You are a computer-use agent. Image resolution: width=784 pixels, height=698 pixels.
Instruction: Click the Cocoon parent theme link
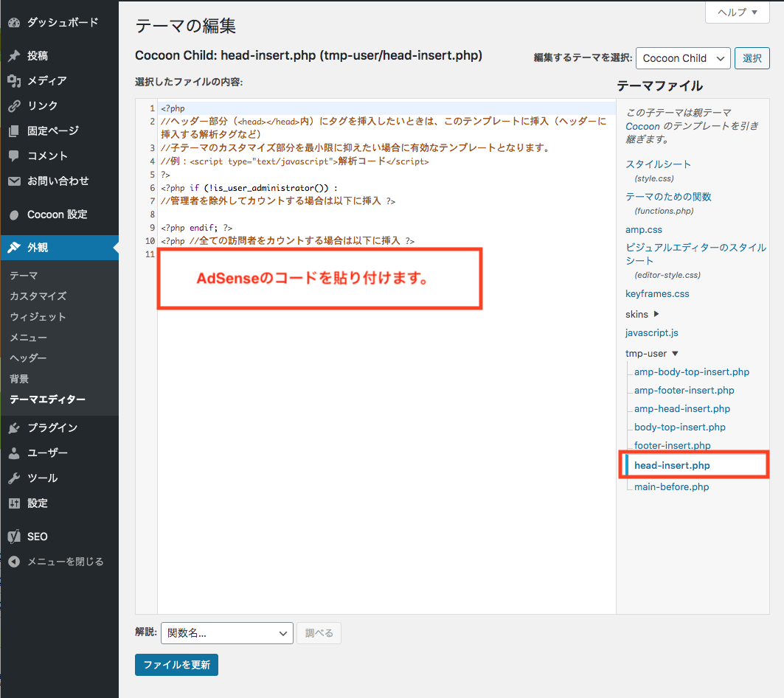(642, 127)
